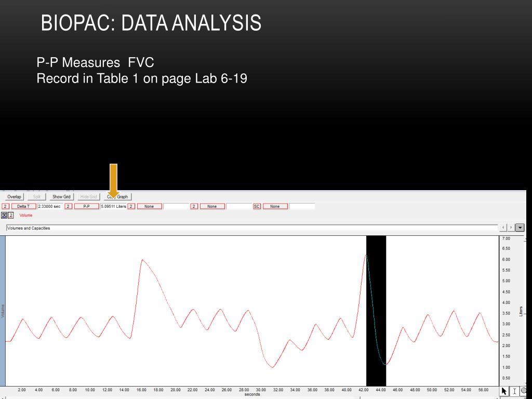Open the Delta T measurement dropdown

coord(23,206)
